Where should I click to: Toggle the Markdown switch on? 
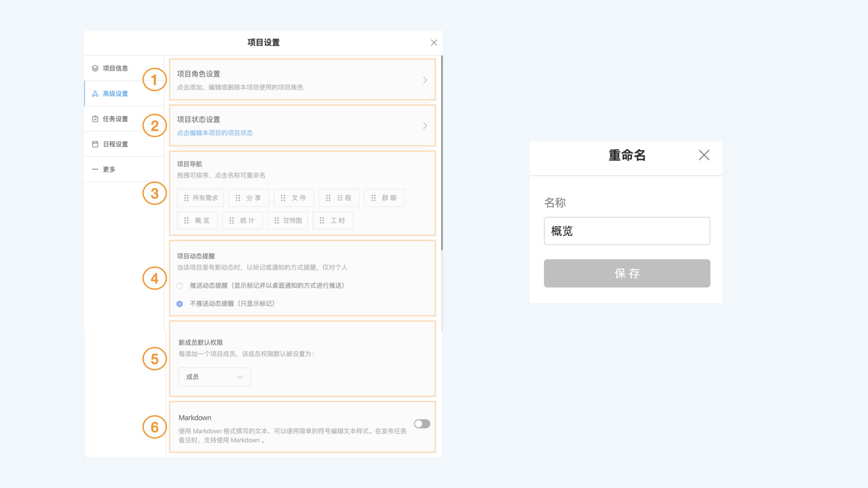[422, 424]
